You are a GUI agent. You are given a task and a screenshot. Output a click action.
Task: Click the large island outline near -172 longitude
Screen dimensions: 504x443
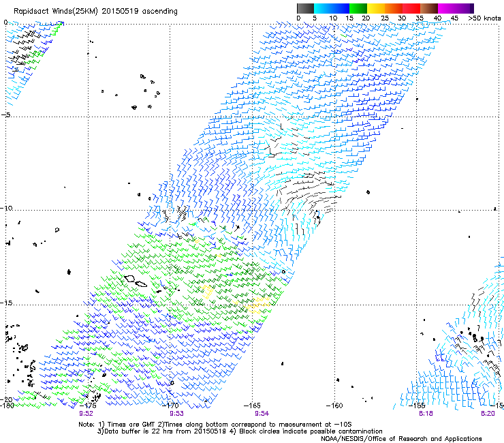(x=129, y=278)
